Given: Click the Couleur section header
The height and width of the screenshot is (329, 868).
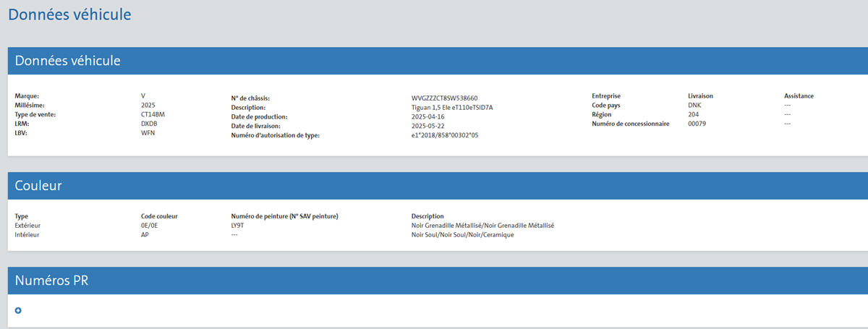Looking at the screenshot, I should 38,186.
